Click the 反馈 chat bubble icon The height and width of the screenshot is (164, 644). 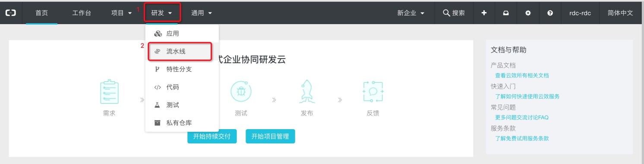tap(373, 91)
